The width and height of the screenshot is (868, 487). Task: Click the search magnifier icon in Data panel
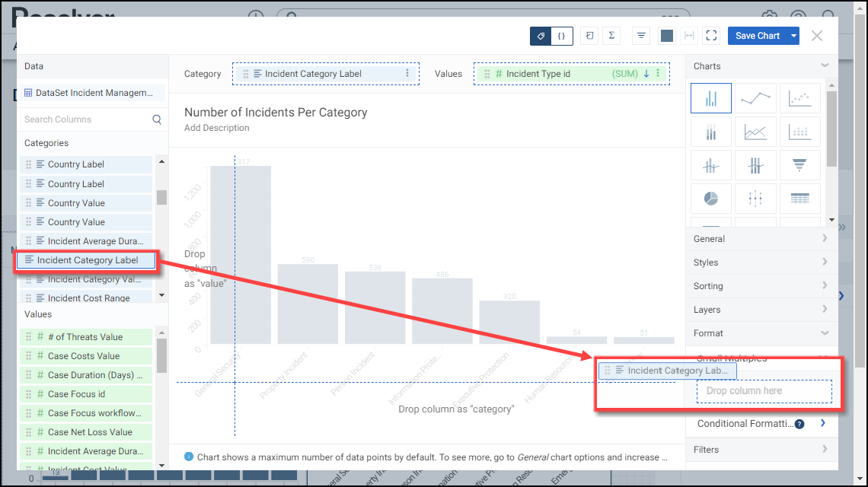(x=157, y=119)
